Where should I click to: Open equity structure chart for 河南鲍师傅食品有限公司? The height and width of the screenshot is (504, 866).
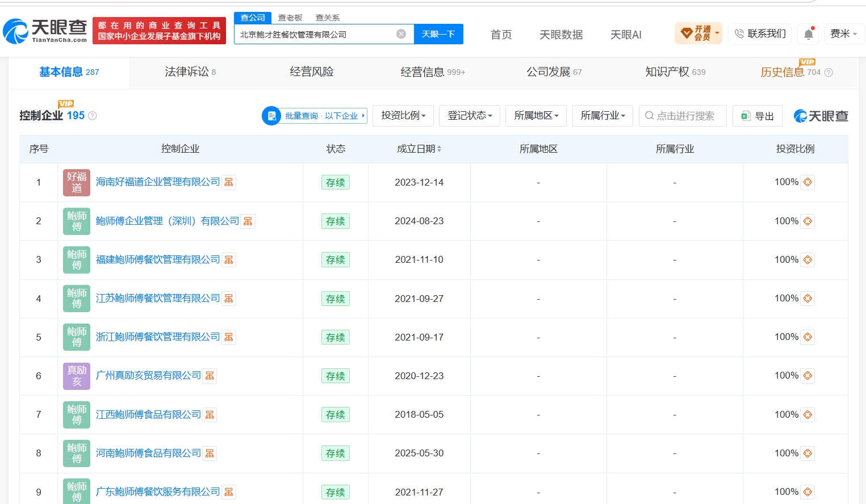coord(210,453)
